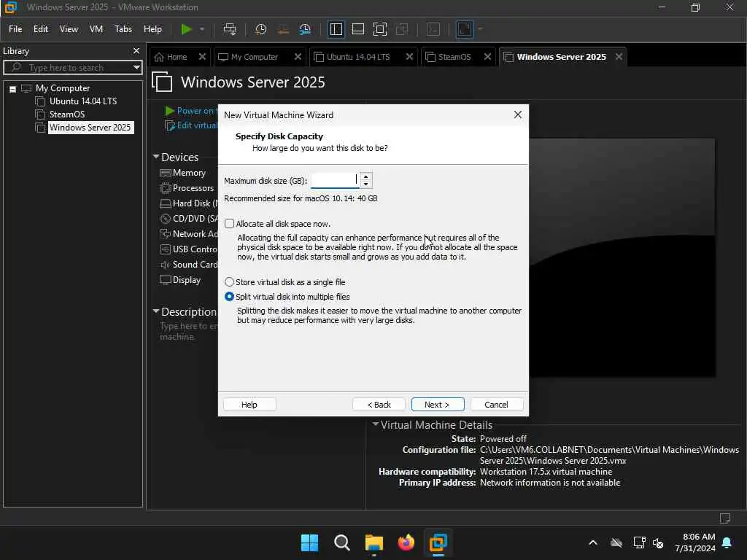Click the wizard Cancel button
The width and height of the screenshot is (747, 560).
(x=496, y=404)
